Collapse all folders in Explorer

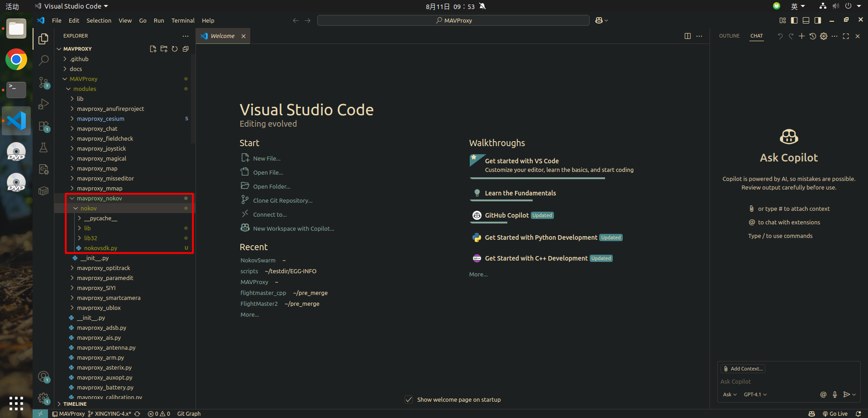click(186, 49)
